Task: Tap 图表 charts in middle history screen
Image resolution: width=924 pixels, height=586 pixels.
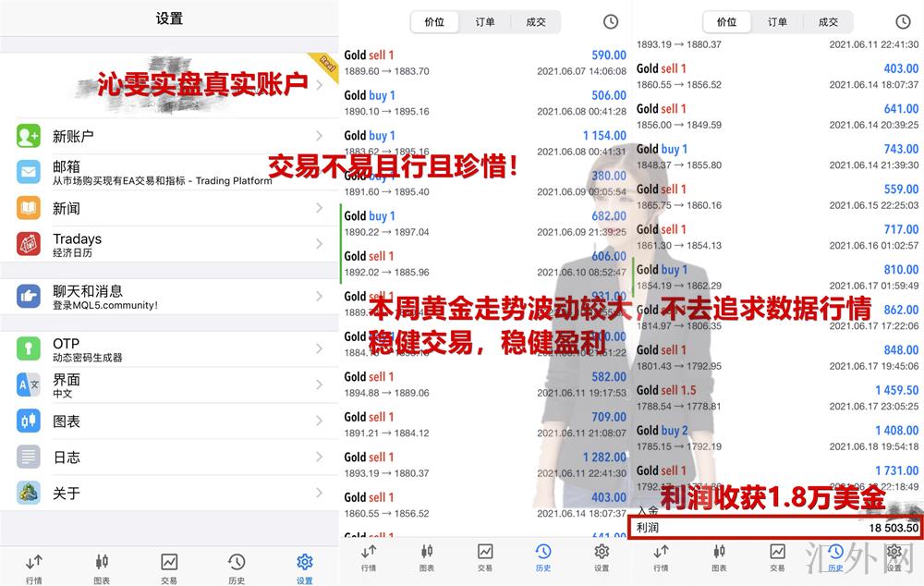Action: point(427,557)
